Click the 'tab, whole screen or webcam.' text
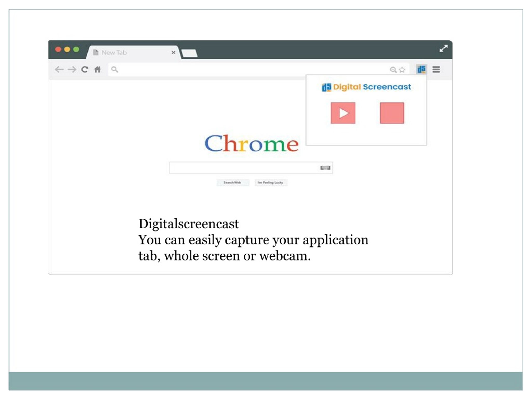This screenshot has width=532, height=399. click(x=224, y=256)
